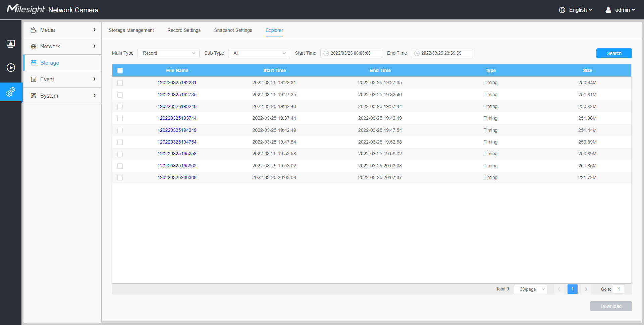Viewport: 644px width, 325px height.
Task: Open the Live View monitor icon
Action: (11, 44)
